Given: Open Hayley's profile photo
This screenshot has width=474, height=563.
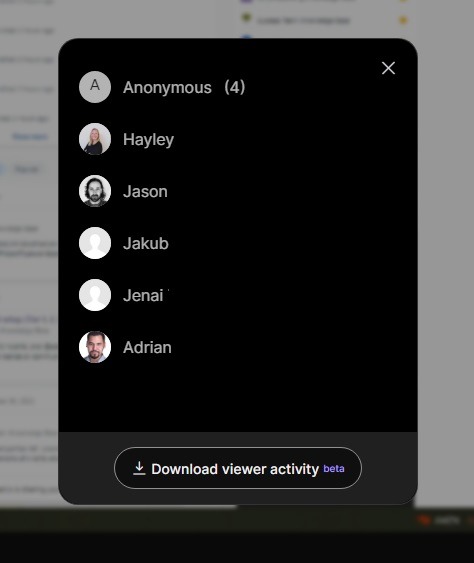Looking at the screenshot, I should [x=95, y=139].
